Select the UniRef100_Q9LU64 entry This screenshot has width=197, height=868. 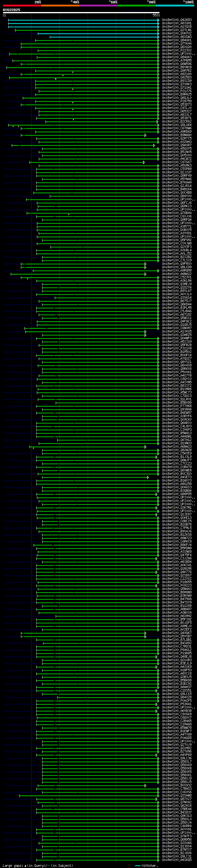tap(177, 125)
